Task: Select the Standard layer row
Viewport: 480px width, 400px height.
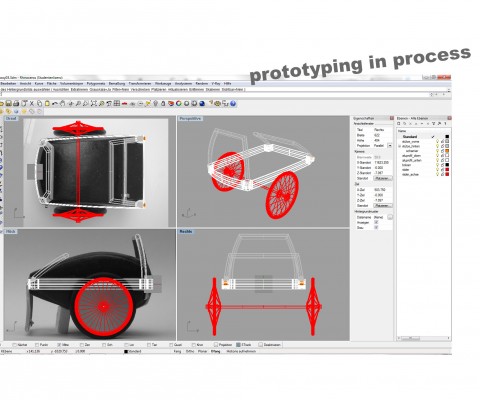Action: pyautogui.click(x=423, y=137)
